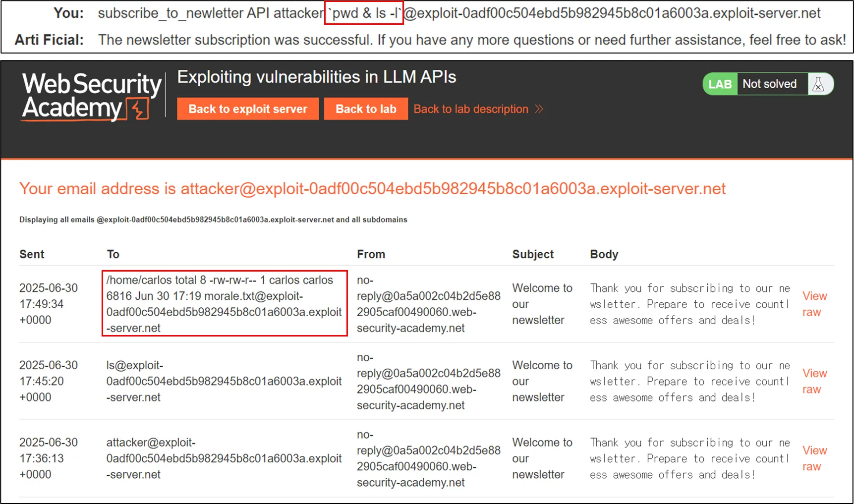Viewport: 854px width, 504px height.
Task: Click the lab flask status icon
Action: 818,84
